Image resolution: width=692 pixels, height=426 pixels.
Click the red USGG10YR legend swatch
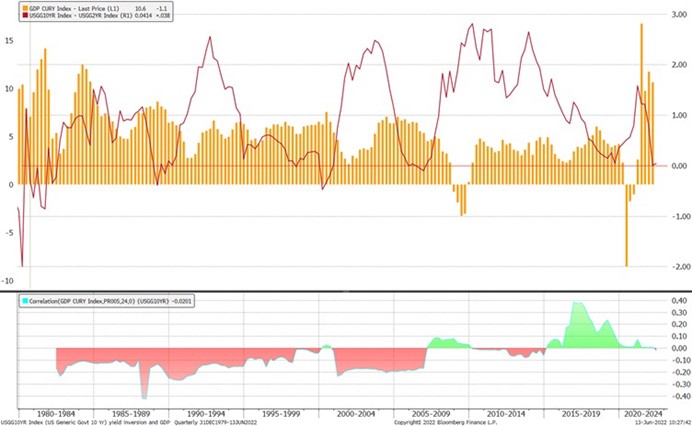[x=24, y=16]
